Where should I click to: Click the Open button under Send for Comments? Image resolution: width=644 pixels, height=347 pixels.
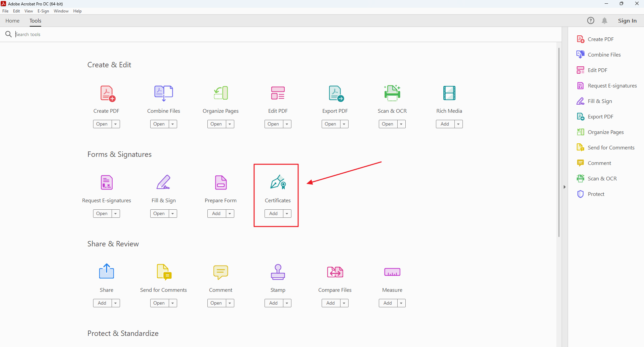pos(159,303)
